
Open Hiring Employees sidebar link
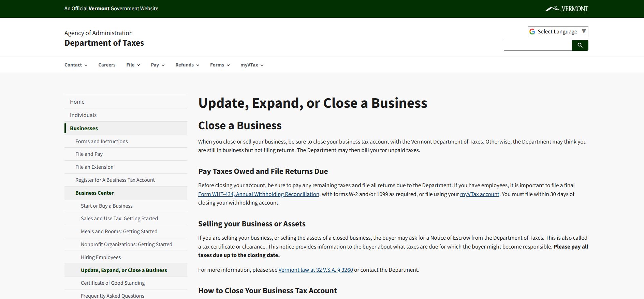[126, 257]
